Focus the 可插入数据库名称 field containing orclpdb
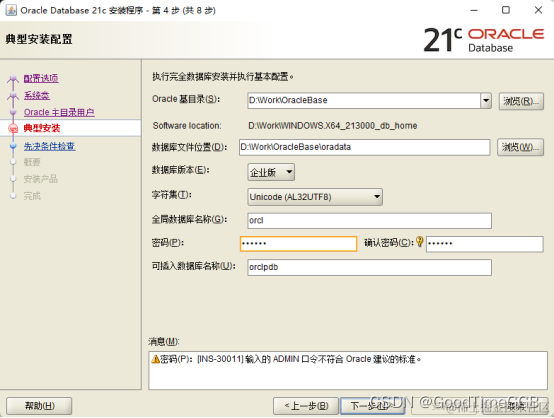 pyautogui.click(x=370, y=267)
